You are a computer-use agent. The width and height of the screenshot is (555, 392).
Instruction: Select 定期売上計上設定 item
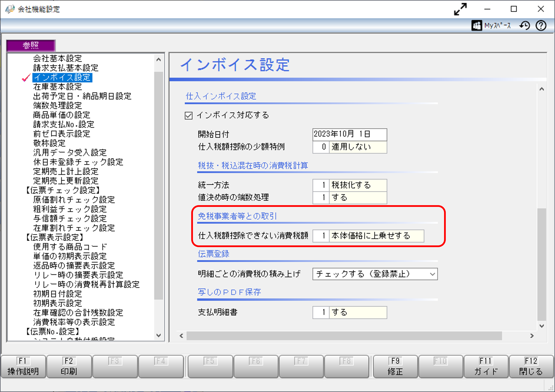pos(66,171)
